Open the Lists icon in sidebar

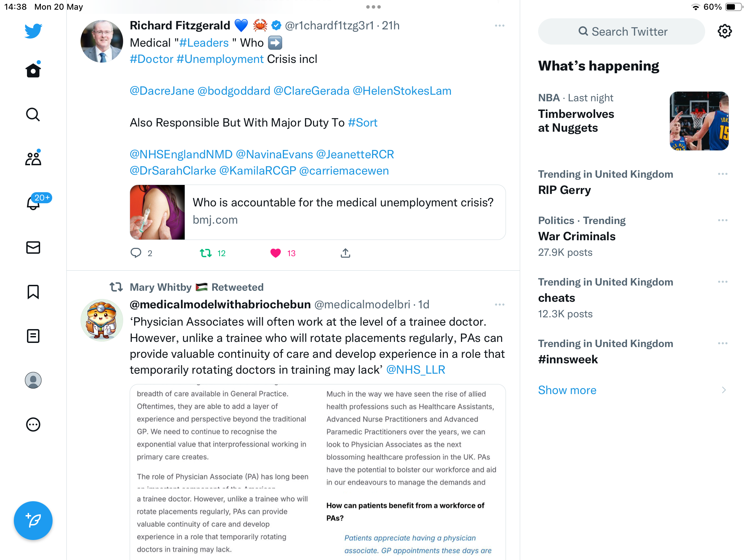click(x=33, y=336)
